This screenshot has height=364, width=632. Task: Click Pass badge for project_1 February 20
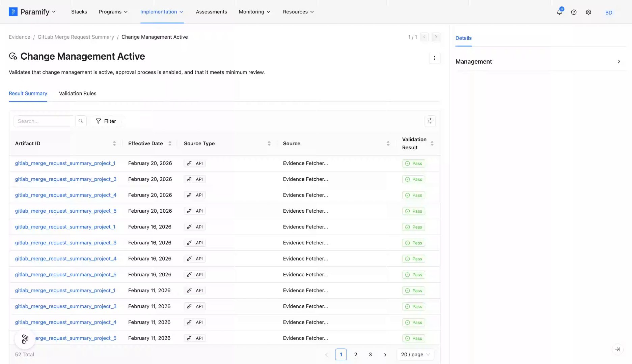[x=413, y=163]
